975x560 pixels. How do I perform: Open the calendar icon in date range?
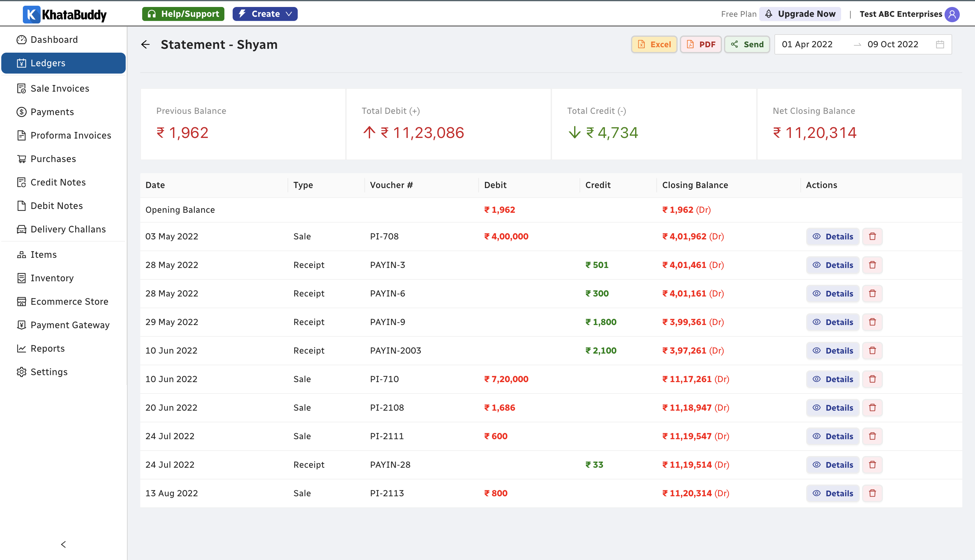coord(940,45)
